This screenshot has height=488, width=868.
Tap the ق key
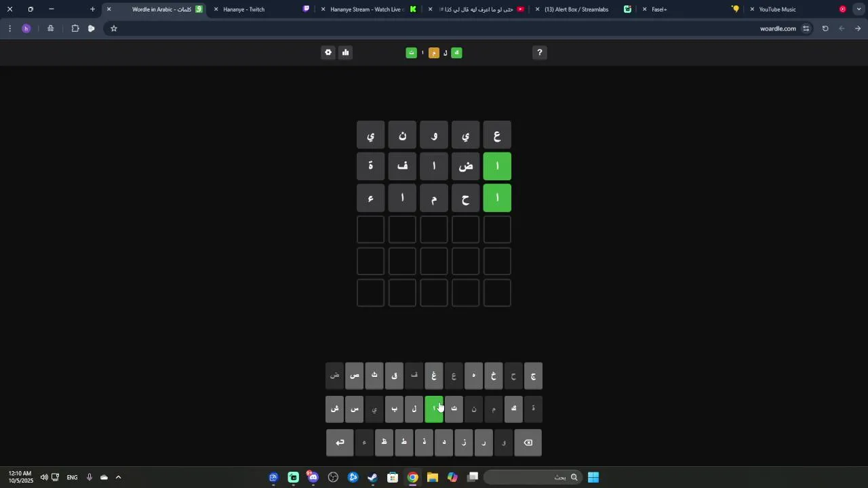coord(394,375)
